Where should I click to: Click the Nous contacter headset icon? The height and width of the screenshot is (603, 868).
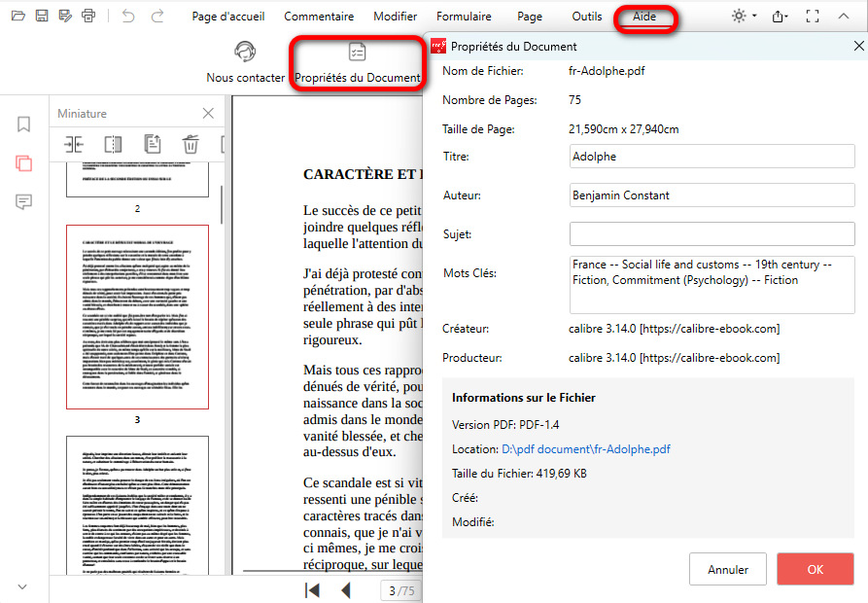[245, 53]
